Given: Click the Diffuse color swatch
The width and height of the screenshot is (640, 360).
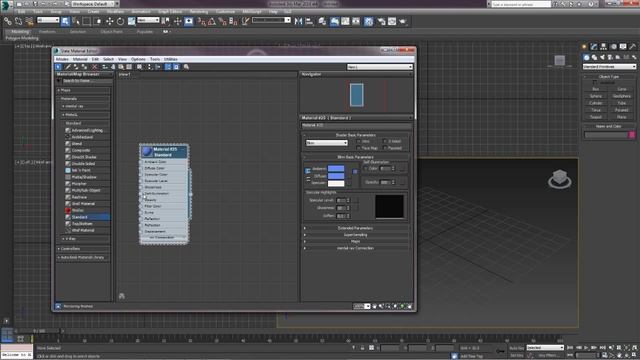Looking at the screenshot, I should coord(336,176).
